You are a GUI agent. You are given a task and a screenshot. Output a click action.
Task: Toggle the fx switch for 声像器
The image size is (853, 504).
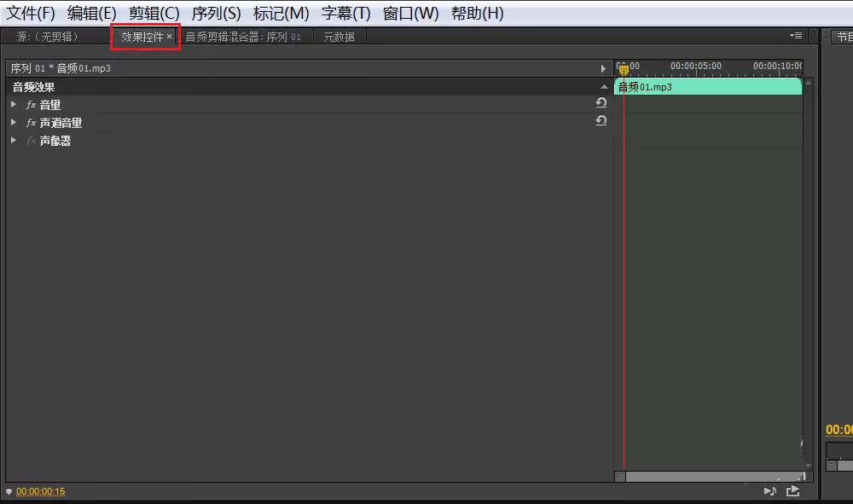[x=31, y=141]
